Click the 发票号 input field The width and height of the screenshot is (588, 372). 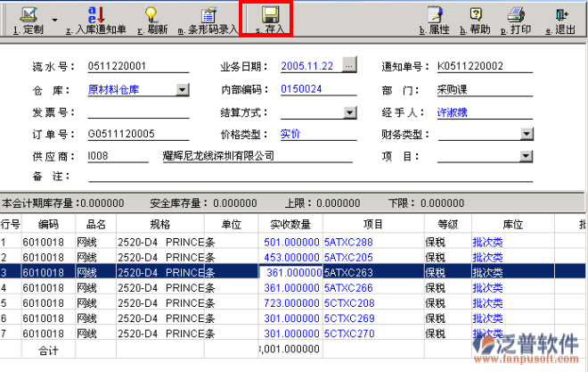(138, 112)
